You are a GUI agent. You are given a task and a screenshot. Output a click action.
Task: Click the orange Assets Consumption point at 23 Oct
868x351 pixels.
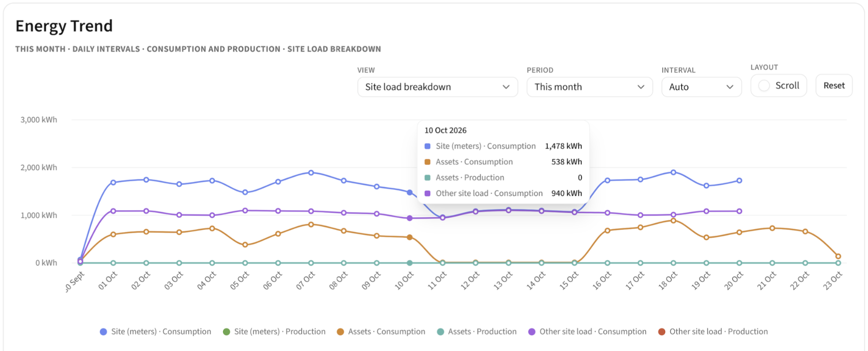[x=838, y=257]
